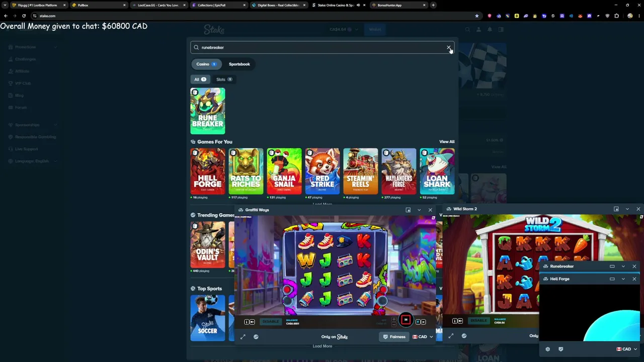The height and width of the screenshot is (362, 644).
Task: Collapse the Graffiti Ways window with its chevron
Action: [x=419, y=210]
